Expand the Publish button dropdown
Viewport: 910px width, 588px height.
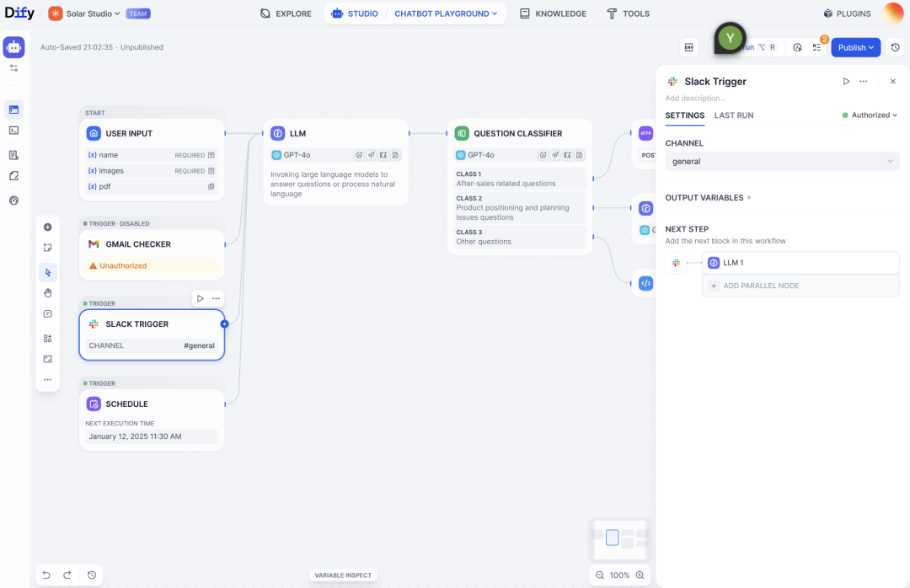click(x=872, y=47)
